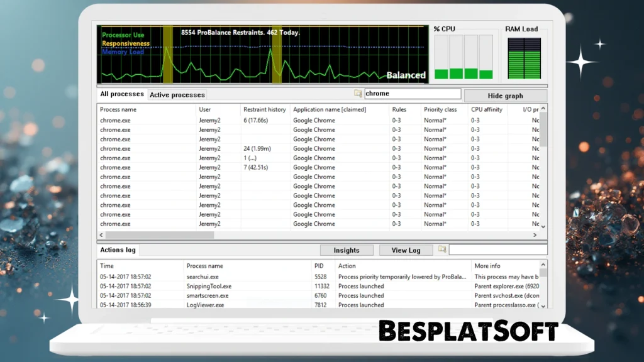Click the Actions log search box
644x362 pixels.
pos(497,250)
